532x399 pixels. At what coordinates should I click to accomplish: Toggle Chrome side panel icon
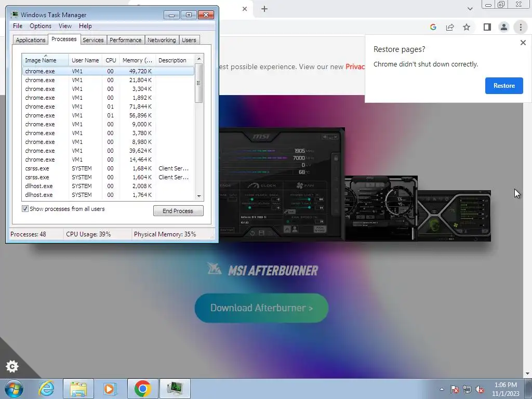(x=487, y=27)
